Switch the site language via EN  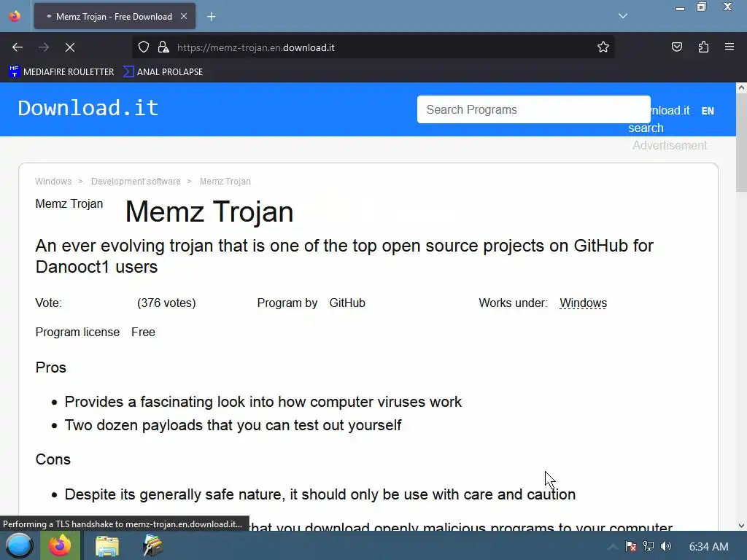pyautogui.click(x=708, y=111)
